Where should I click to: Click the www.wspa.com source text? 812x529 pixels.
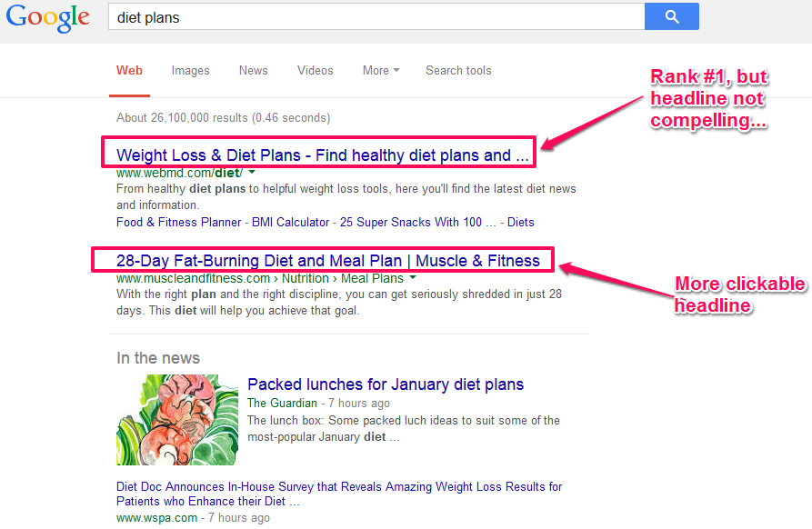point(157,517)
